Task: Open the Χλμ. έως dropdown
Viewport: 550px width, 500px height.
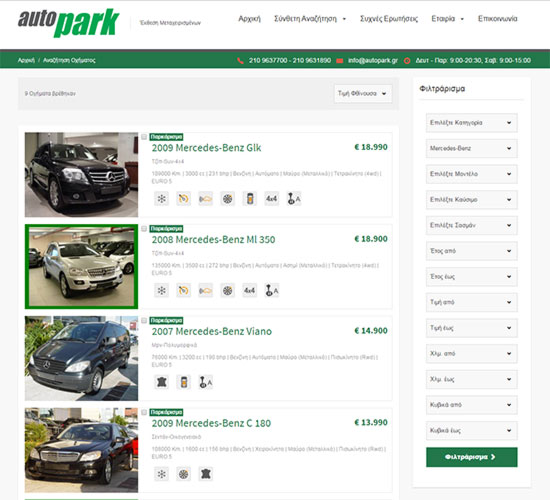Action: coord(471,379)
